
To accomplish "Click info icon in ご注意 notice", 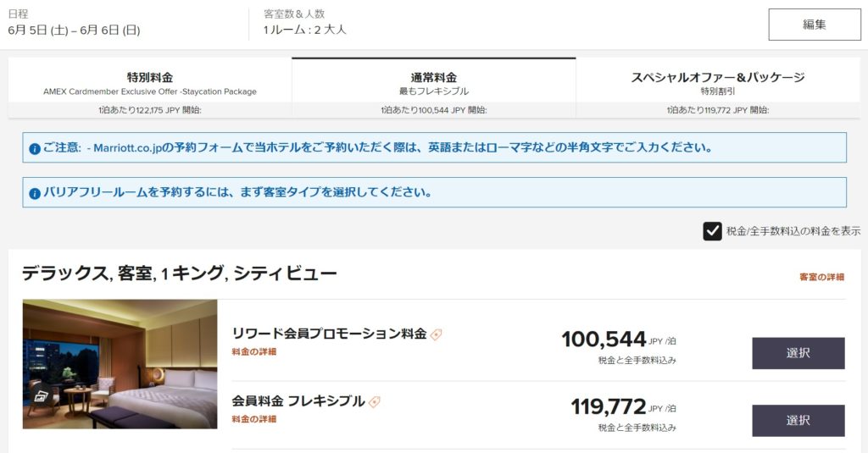I will pyautogui.click(x=35, y=148).
